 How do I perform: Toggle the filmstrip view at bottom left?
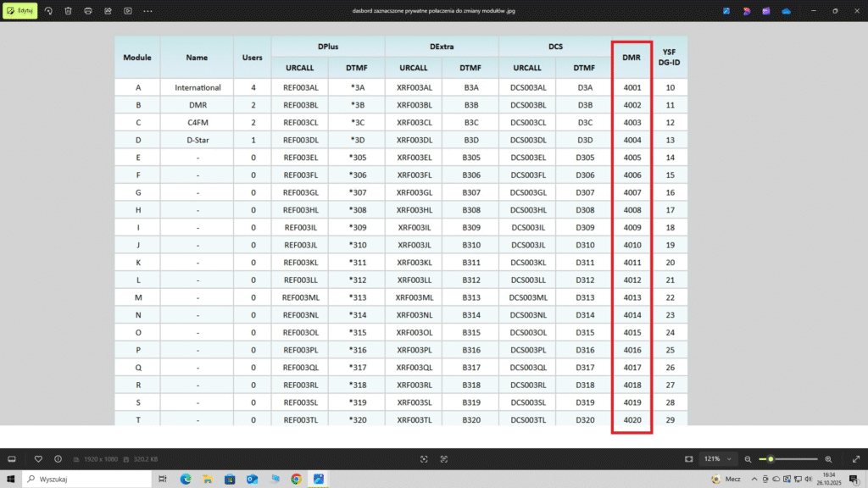pyautogui.click(x=12, y=459)
